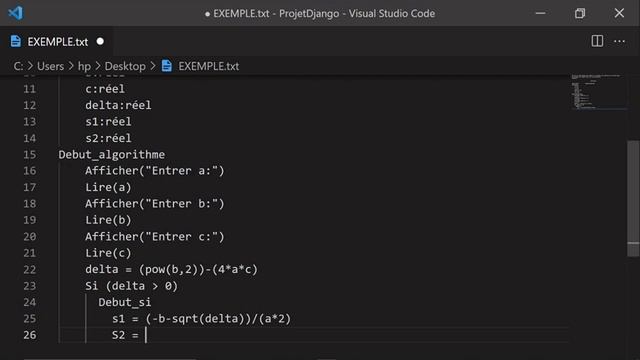Click line number 26 in the gutter
640x360 pixels.
pyautogui.click(x=29, y=335)
